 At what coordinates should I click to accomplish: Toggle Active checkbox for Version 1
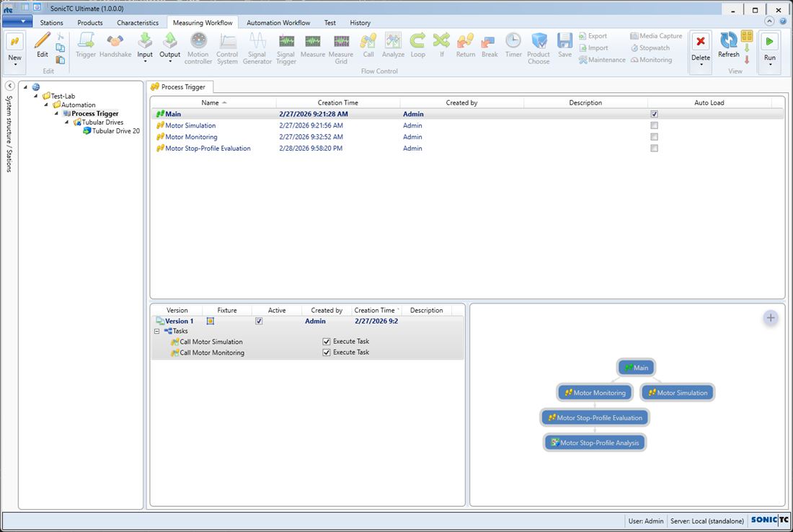pyautogui.click(x=259, y=321)
